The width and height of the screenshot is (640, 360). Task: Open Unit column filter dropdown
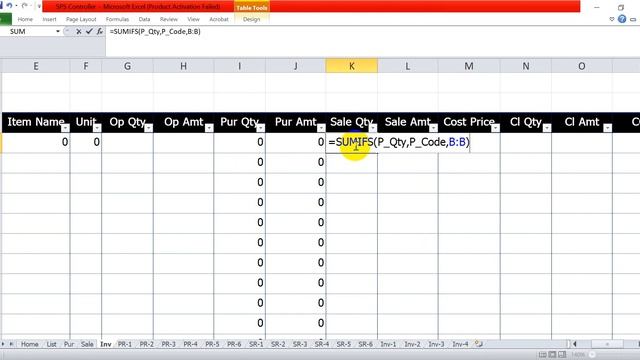(x=97, y=128)
